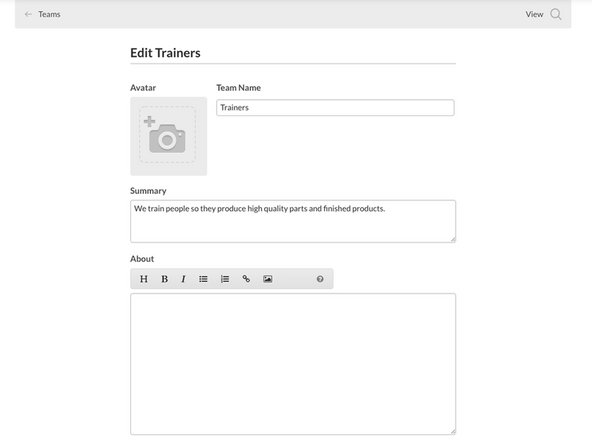Open the editor formatting help

[320, 279]
